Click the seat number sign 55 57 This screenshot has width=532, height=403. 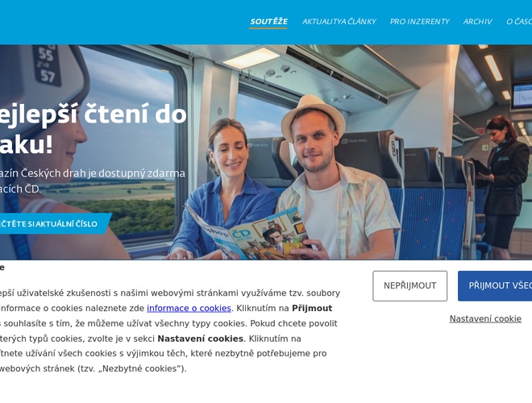point(47,65)
